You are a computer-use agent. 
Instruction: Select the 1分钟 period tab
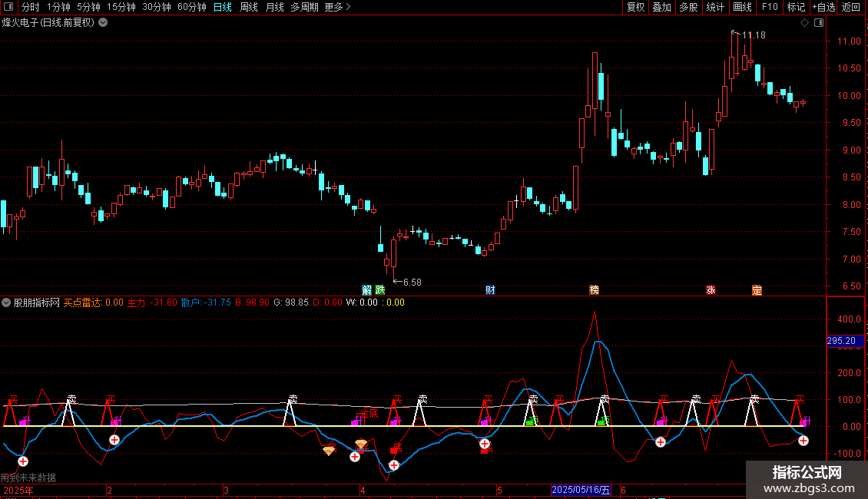58,7
